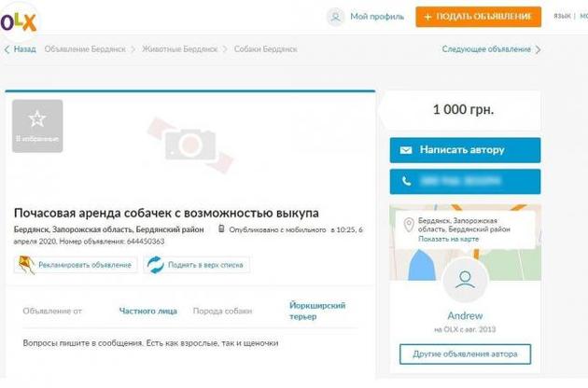Go back with Назад link

(25, 49)
